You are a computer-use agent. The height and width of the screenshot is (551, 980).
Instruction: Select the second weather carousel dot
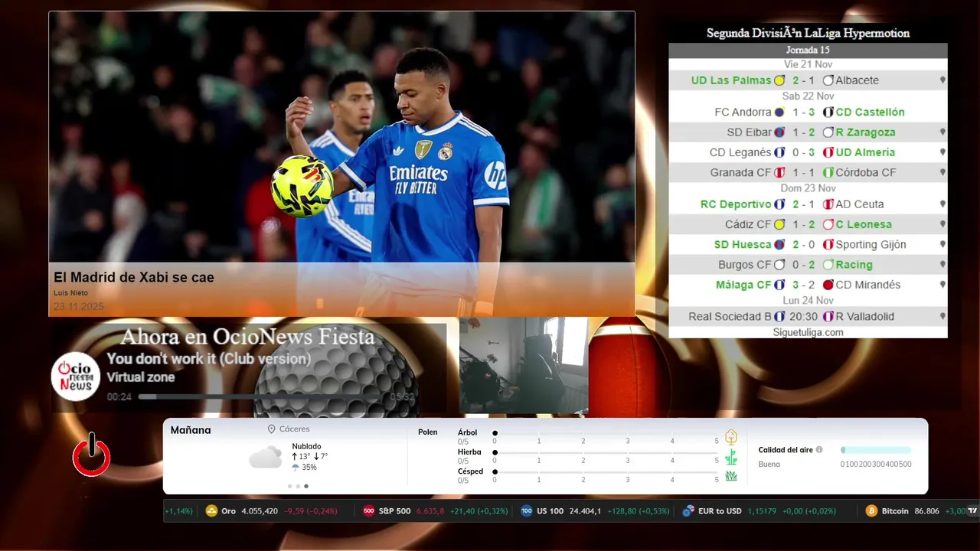coord(298,486)
